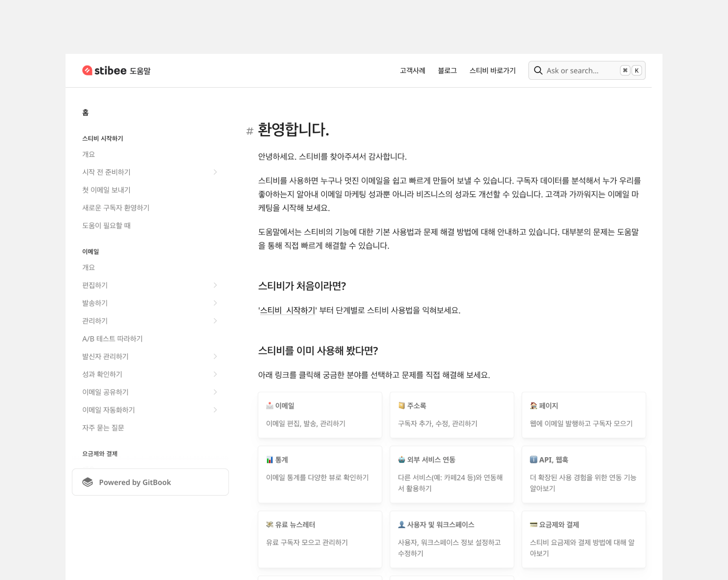Image resolution: width=728 pixels, height=580 pixels.
Task: Expand the 시작 전 준비하기 section
Action: tap(215, 172)
